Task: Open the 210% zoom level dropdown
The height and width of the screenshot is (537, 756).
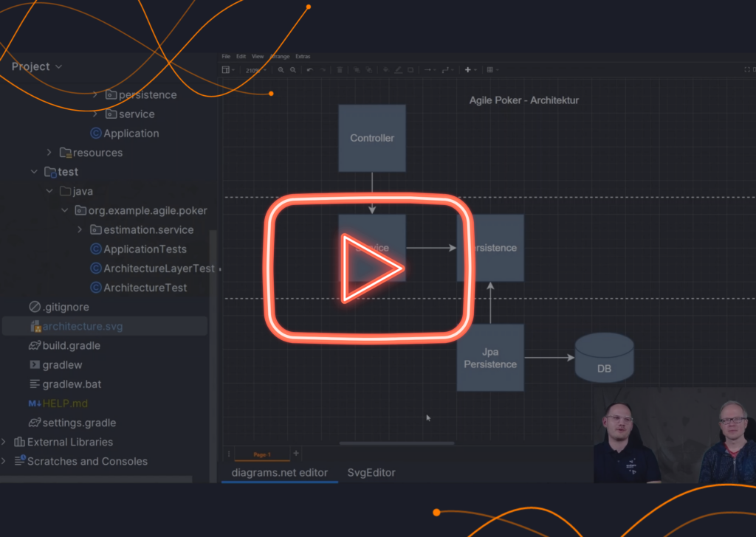Action: click(x=255, y=70)
